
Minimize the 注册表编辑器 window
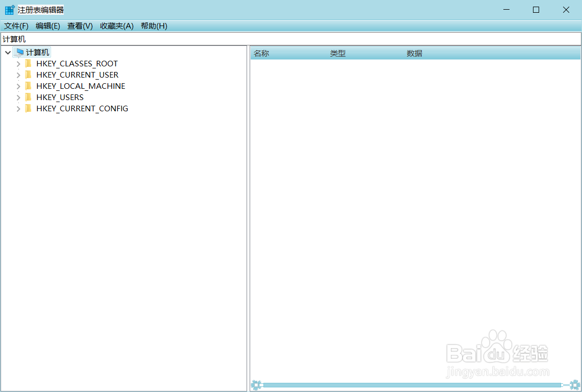click(506, 10)
